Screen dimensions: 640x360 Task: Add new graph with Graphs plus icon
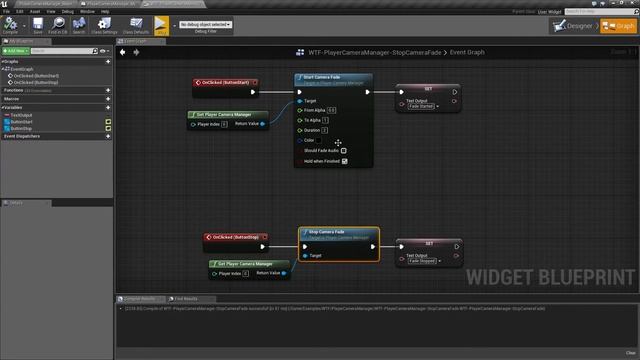coord(108,62)
